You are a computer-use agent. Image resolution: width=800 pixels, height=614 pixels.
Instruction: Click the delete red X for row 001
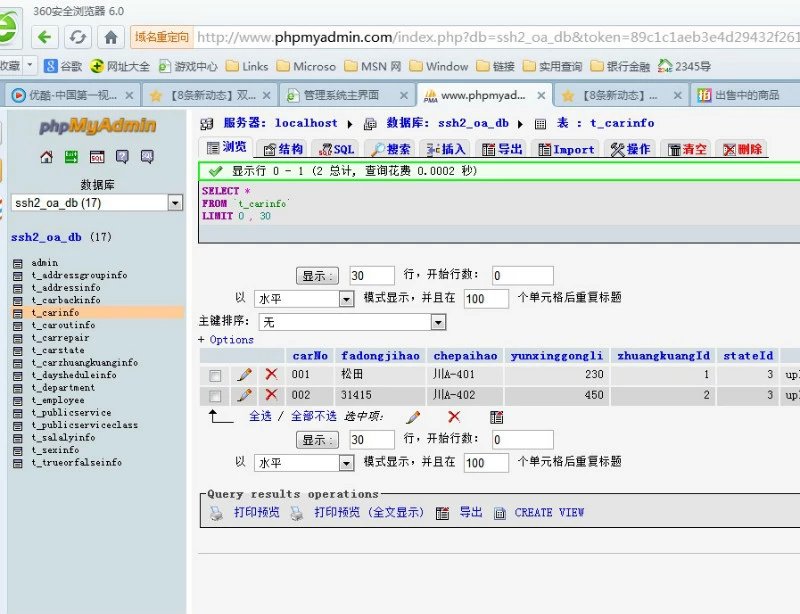coord(271,374)
